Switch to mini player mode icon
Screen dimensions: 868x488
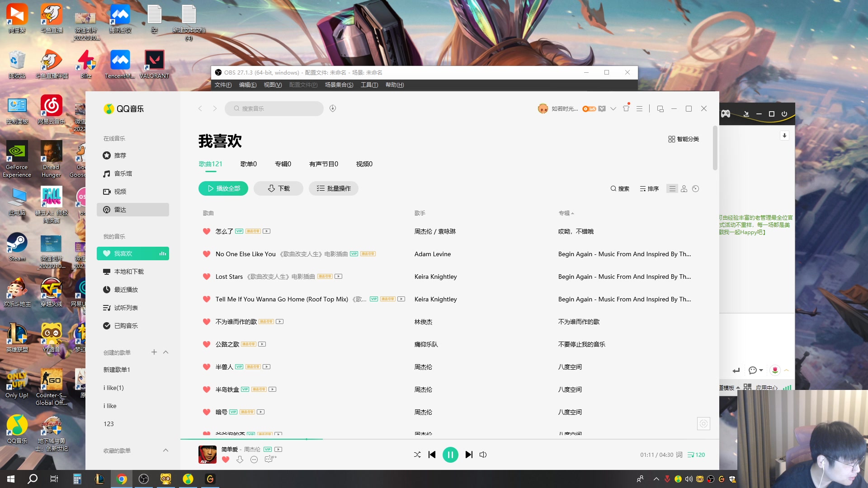point(660,108)
